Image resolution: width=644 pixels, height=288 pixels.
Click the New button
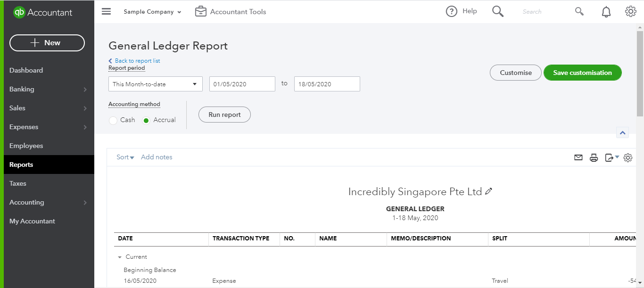pyautogui.click(x=47, y=42)
